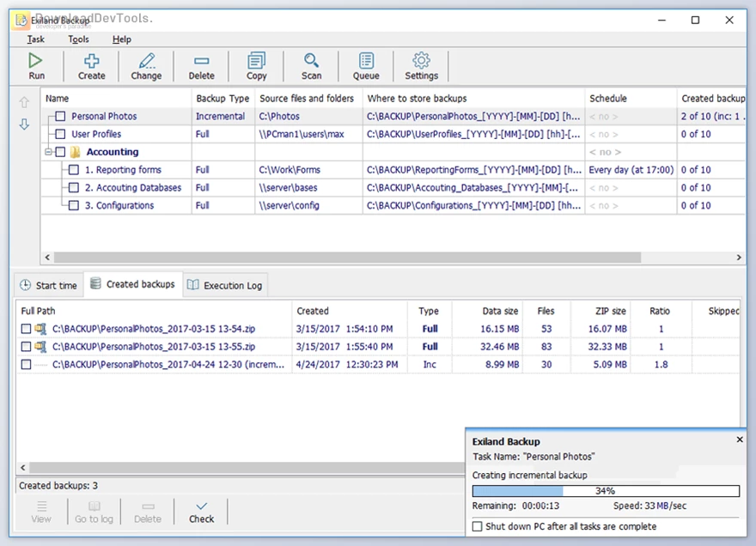Click the Accounting folder icon
Viewport: 756px width, 546px height.
pos(76,152)
